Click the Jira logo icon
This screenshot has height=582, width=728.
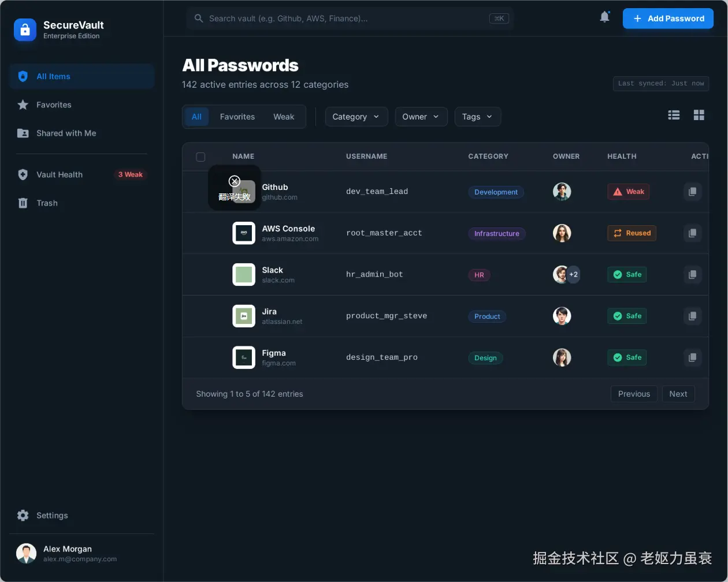tap(244, 316)
